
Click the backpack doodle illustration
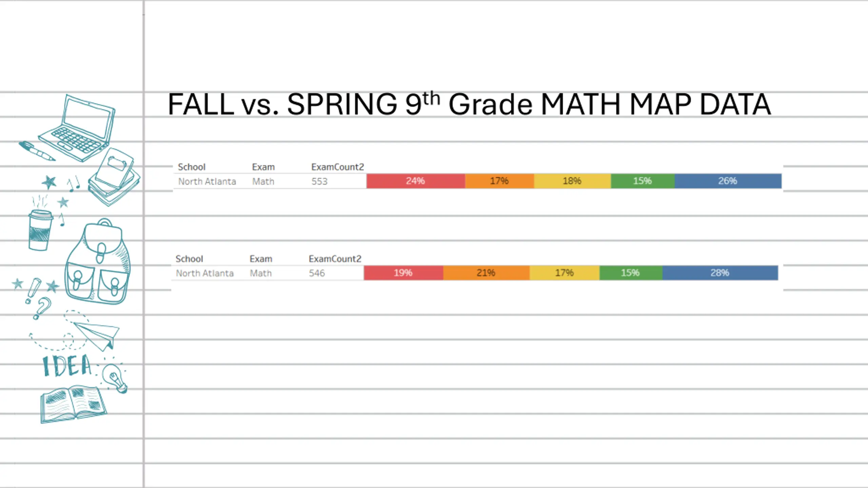(98, 261)
